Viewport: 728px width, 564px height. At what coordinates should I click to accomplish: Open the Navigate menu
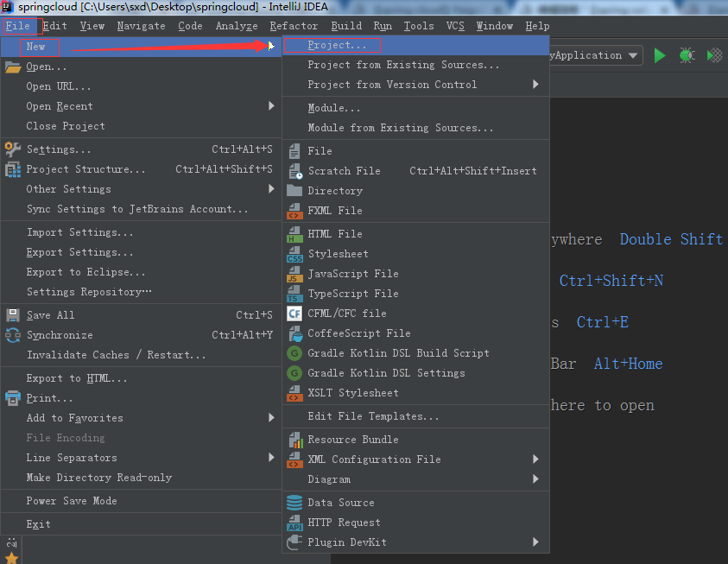coord(141,26)
